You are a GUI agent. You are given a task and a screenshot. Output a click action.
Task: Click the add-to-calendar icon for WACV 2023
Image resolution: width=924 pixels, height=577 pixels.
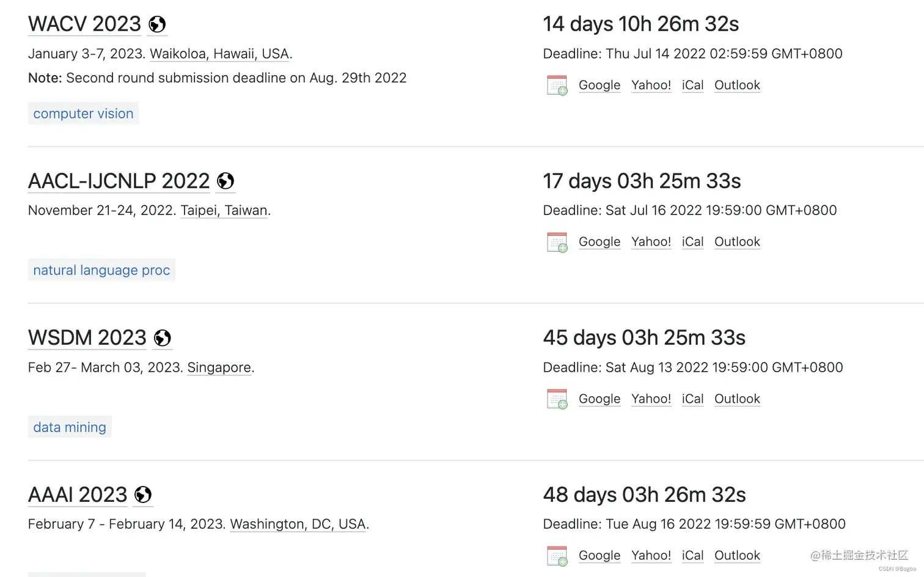coord(557,86)
